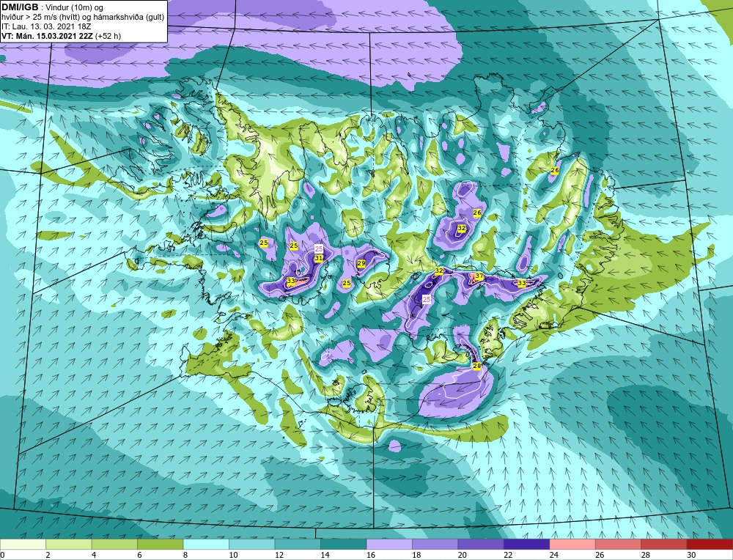Click the 6–8 m/s olive green swatch
733x560 pixels.
(161, 545)
